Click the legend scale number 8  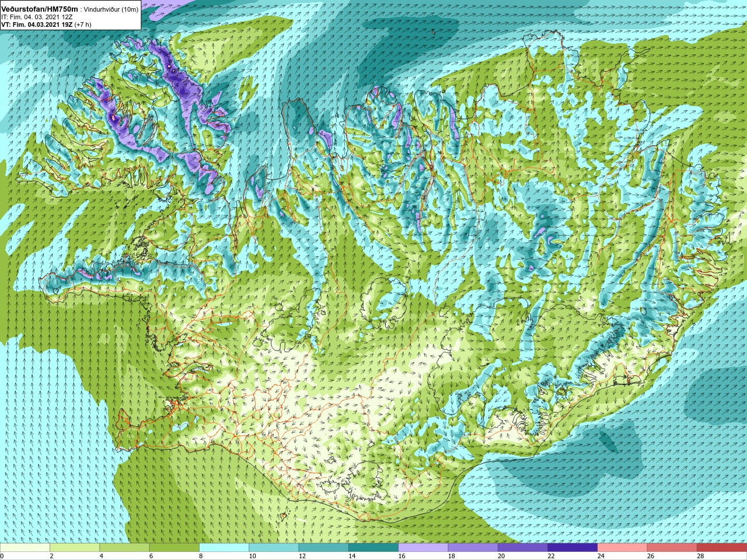click(x=201, y=556)
